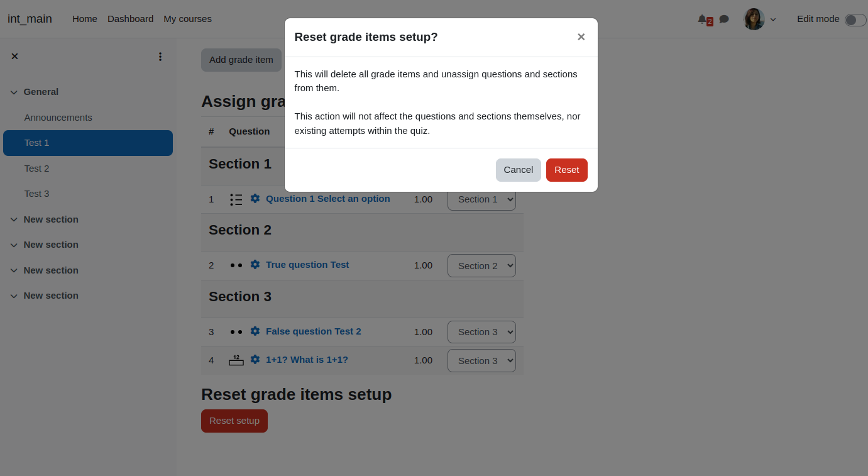Open the messaging chat bubble icon
The image size is (868, 476).
724,19
